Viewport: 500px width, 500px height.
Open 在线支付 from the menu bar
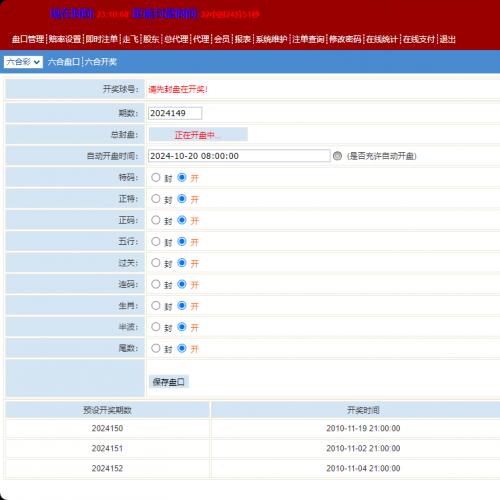pos(419,39)
